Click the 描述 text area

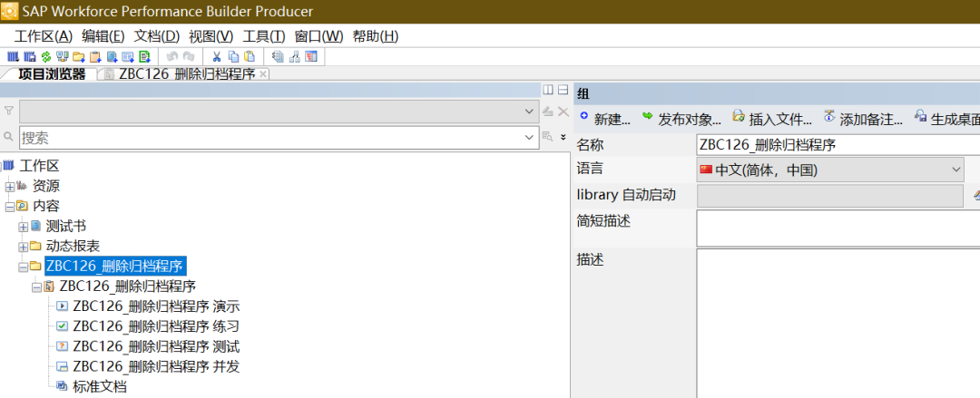pyautogui.click(x=838, y=323)
